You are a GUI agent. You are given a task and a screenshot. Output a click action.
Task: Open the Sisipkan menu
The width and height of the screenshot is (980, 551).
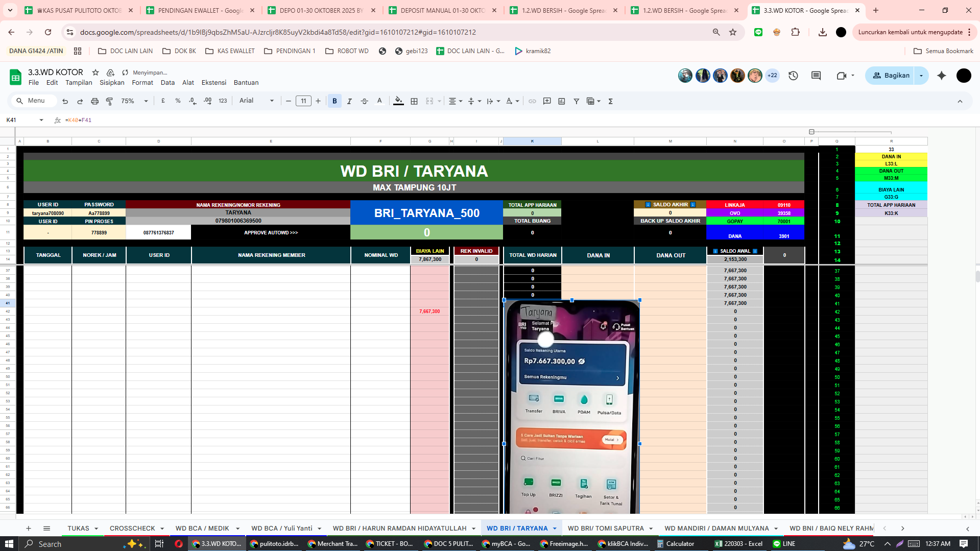click(x=112, y=83)
